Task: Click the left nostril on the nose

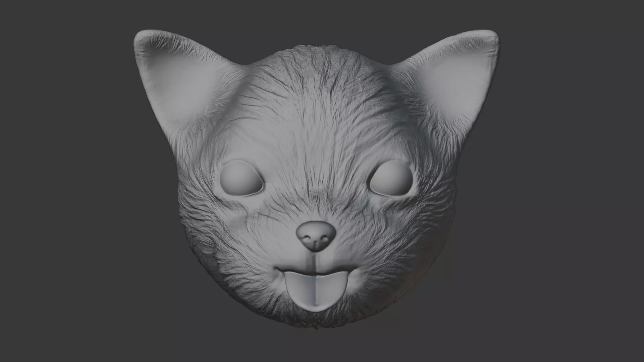Action: (306, 238)
